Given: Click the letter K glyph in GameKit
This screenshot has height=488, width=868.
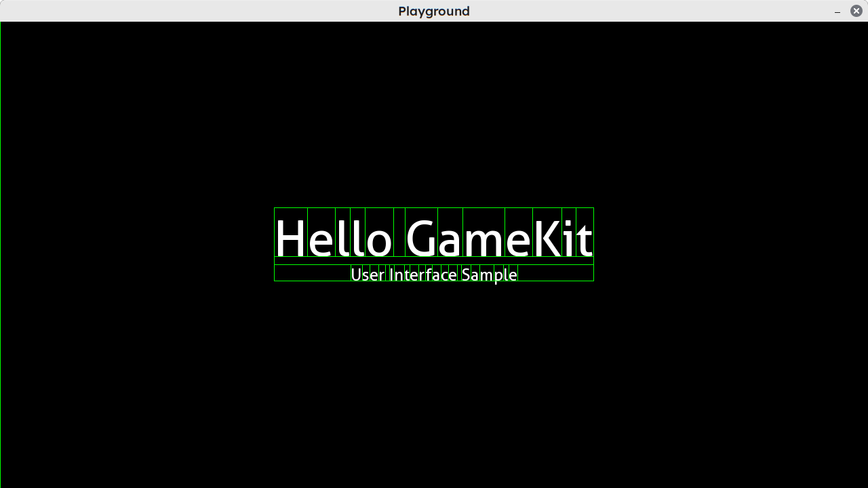Looking at the screenshot, I should (x=547, y=237).
